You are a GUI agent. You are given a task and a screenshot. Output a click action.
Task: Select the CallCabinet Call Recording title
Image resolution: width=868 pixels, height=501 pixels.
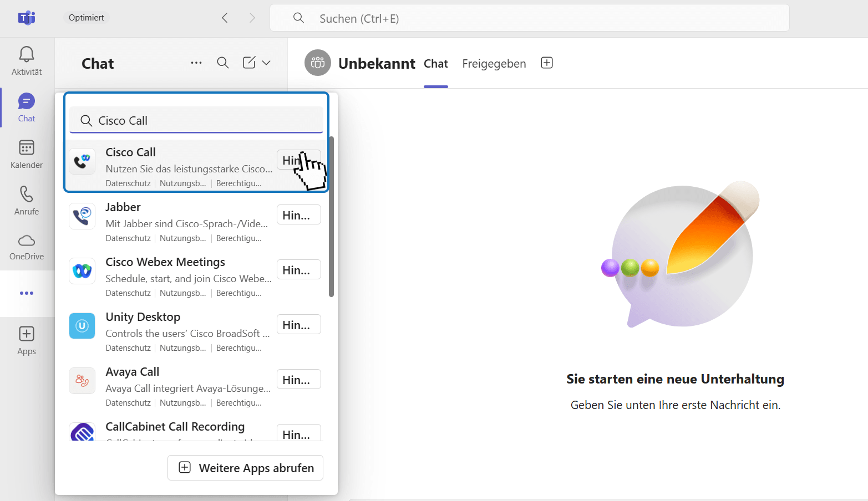tap(175, 427)
